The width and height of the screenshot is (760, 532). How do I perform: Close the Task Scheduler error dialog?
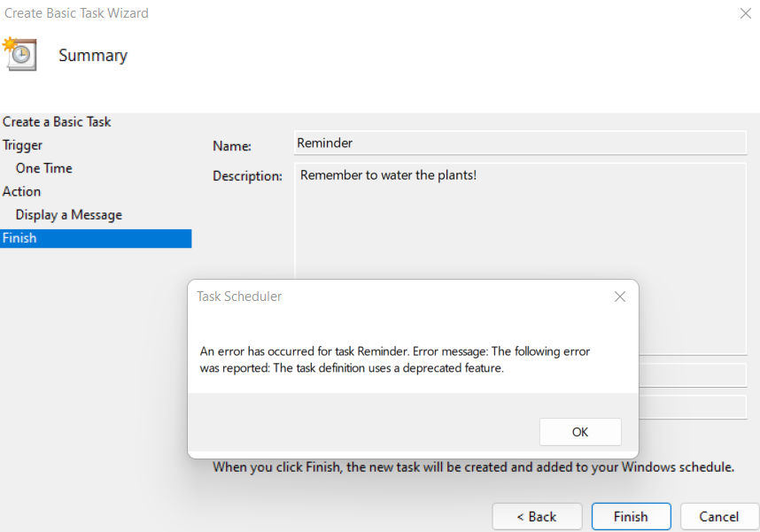click(620, 297)
